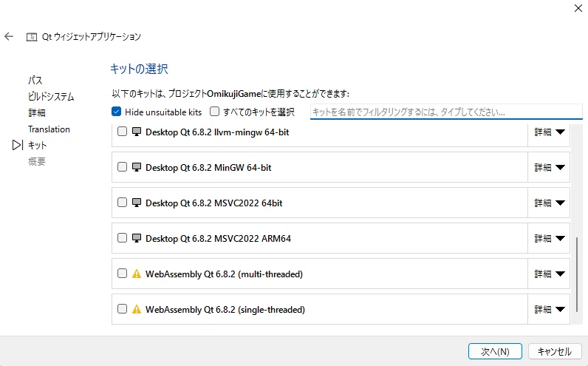The height and width of the screenshot is (366, 588).
Task: Click the monitor icon for llvm-mingw 64-bit kit
Action: pos(137,132)
